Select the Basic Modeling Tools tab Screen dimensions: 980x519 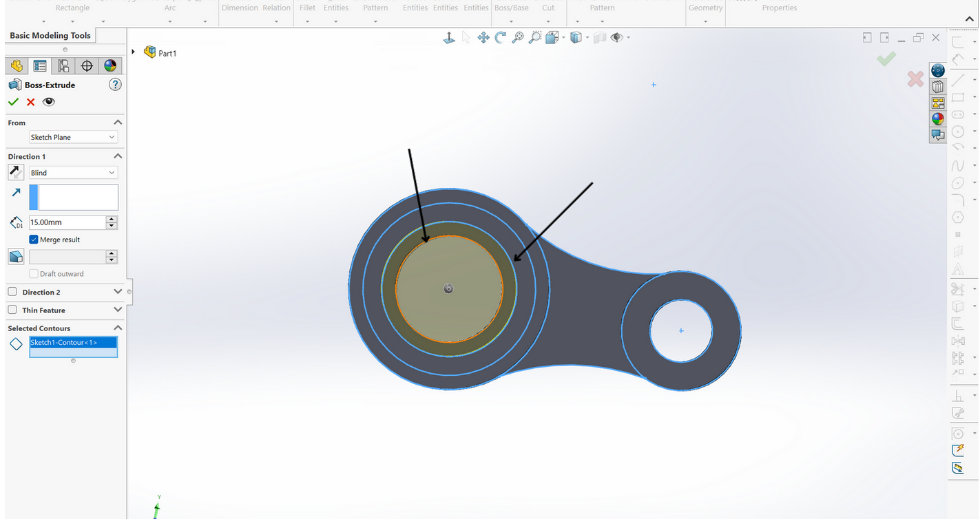click(50, 36)
